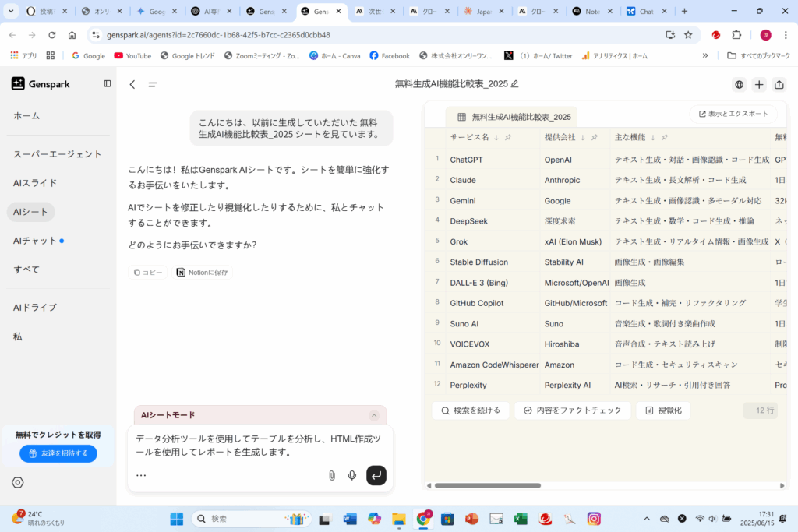Viewport: 798px width, 532px height.
Task: Click 内容をファクトチェック button
Action: 573,410
